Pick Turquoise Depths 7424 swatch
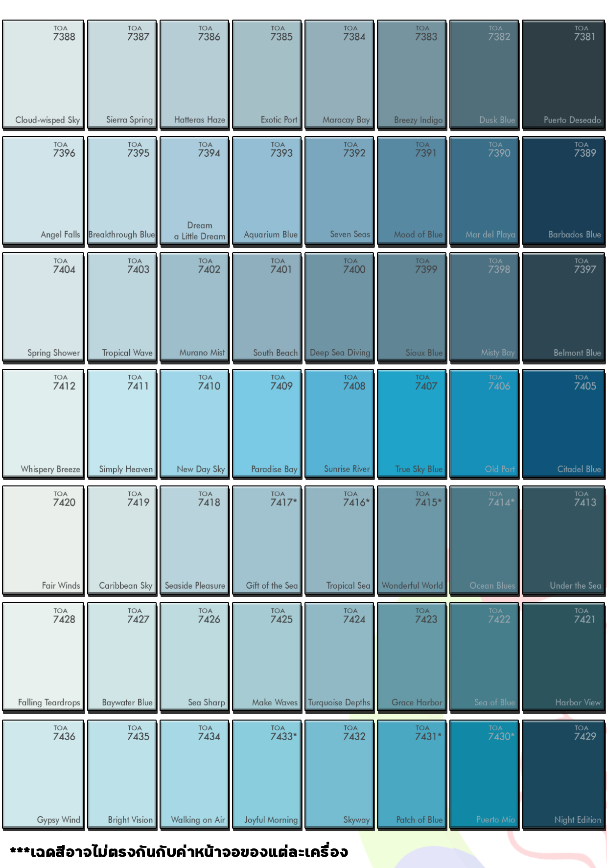This screenshot has width=607, height=868. click(339, 657)
